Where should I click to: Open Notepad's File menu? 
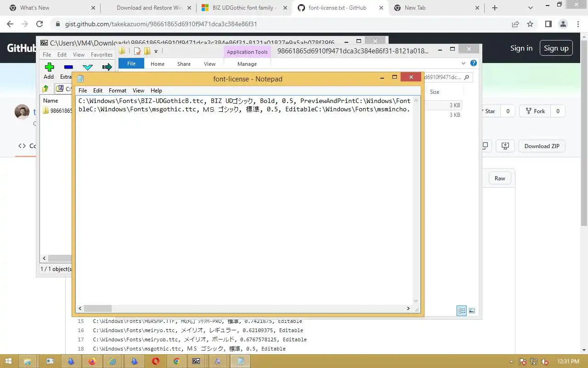click(x=83, y=91)
